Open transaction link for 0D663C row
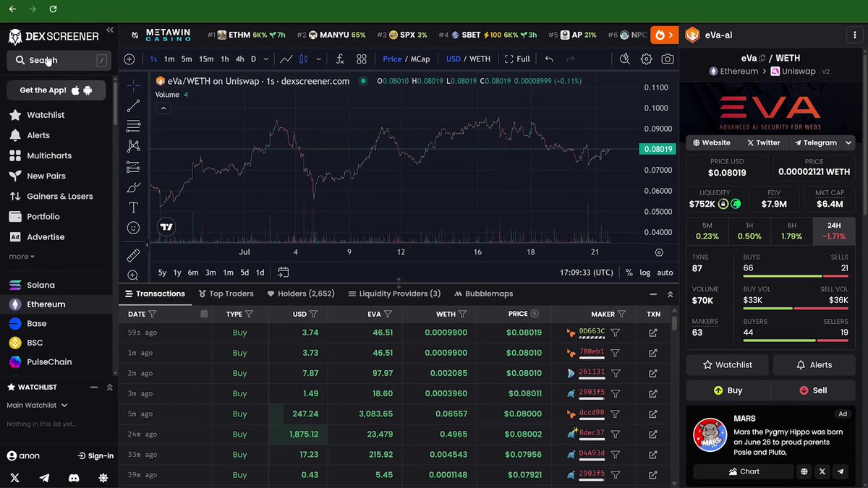 [x=653, y=333]
